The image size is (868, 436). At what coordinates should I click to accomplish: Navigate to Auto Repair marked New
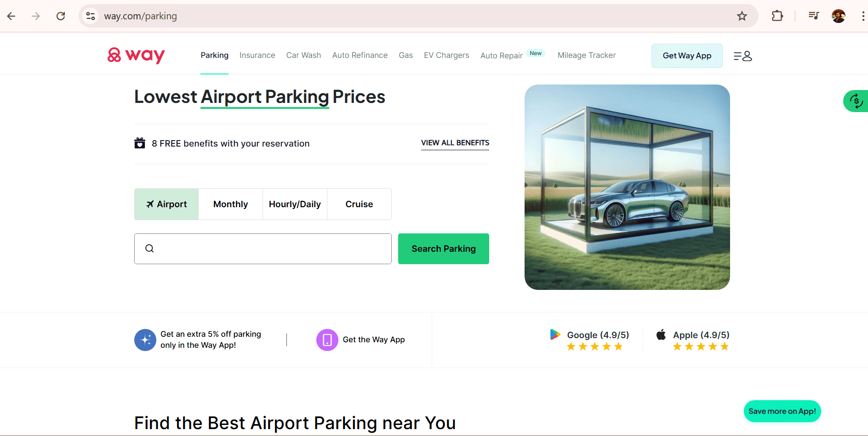(x=501, y=55)
